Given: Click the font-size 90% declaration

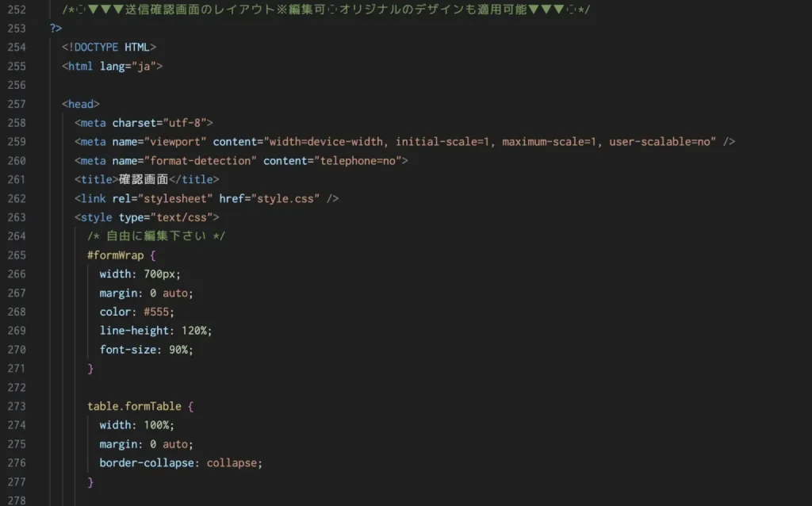Looking at the screenshot, I should [146, 350].
